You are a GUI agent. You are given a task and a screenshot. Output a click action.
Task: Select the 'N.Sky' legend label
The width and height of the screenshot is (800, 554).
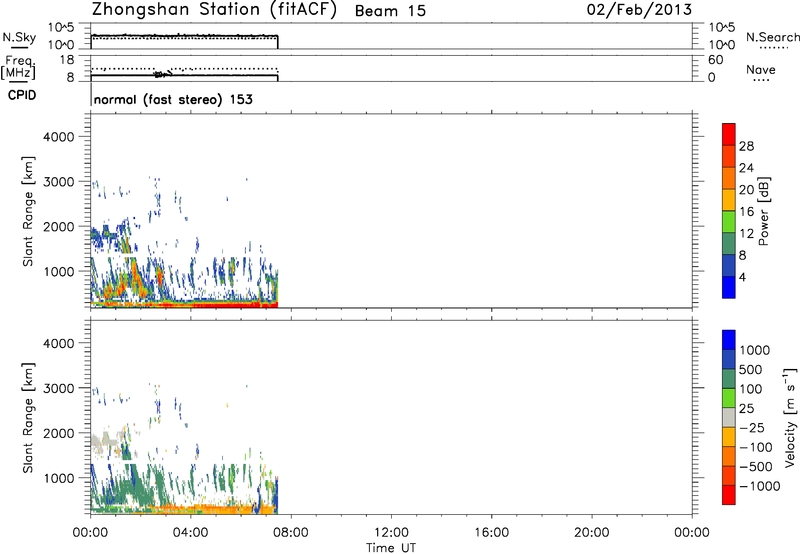[x=19, y=37]
